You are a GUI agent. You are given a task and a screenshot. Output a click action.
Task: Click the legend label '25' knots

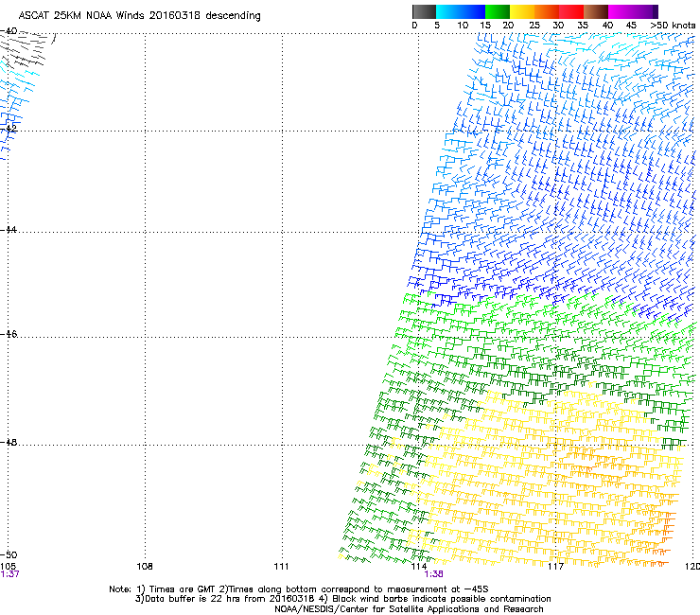click(x=534, y=26)
